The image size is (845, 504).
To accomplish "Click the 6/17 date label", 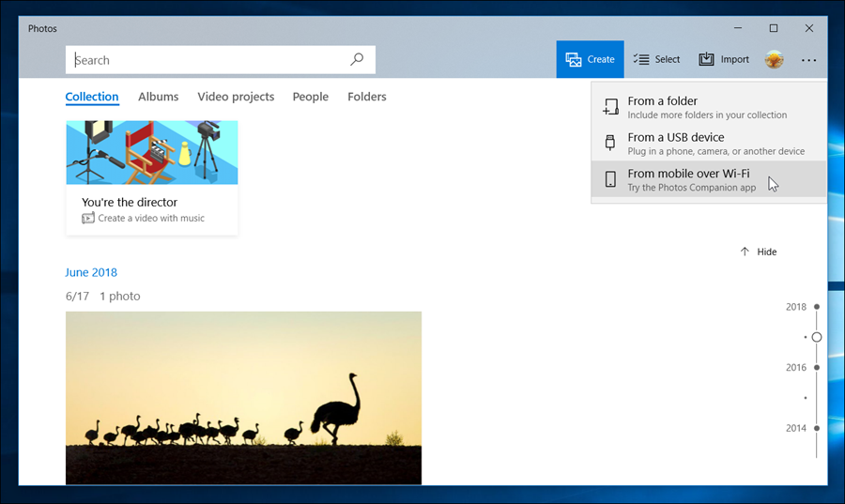I will click(x=78, y=297).
